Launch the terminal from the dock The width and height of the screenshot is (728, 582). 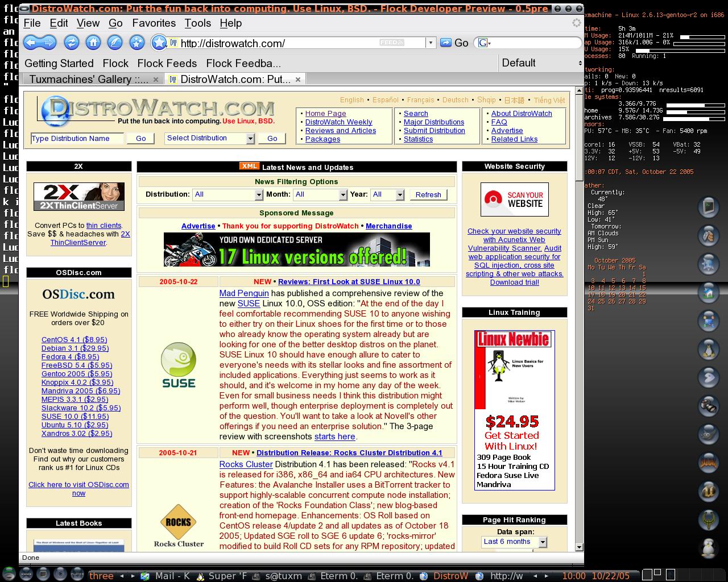click(709, 207)
